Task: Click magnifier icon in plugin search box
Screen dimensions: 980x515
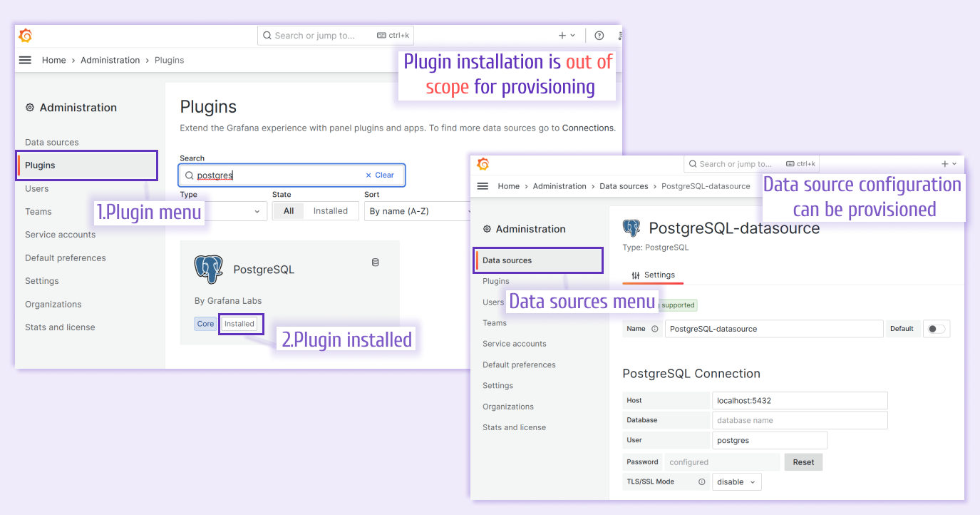Action: click(189, 175)
